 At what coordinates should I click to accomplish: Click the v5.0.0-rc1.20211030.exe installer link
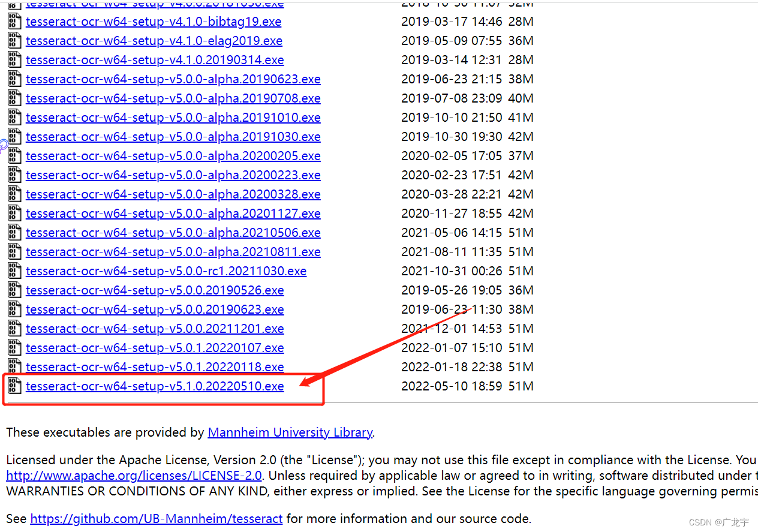point(166,271)
